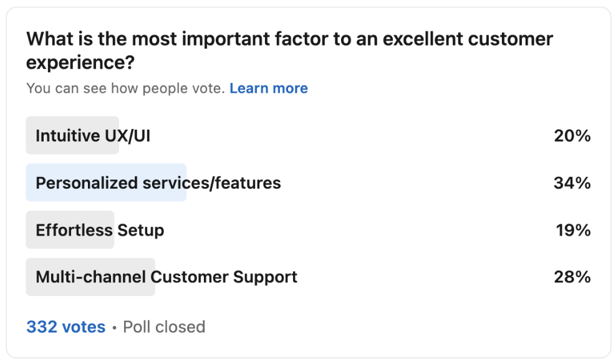Click the 28% result value
616x364 pixels.
pos(572,277)
